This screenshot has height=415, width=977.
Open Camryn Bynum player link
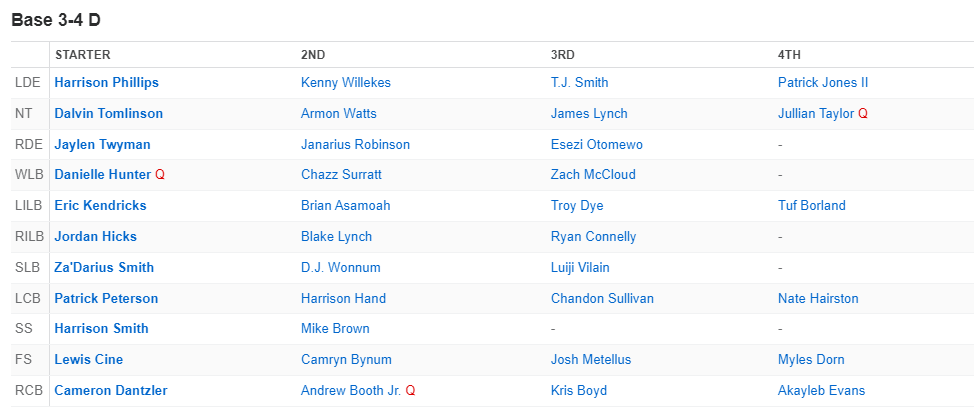click(x=346, y=360)
